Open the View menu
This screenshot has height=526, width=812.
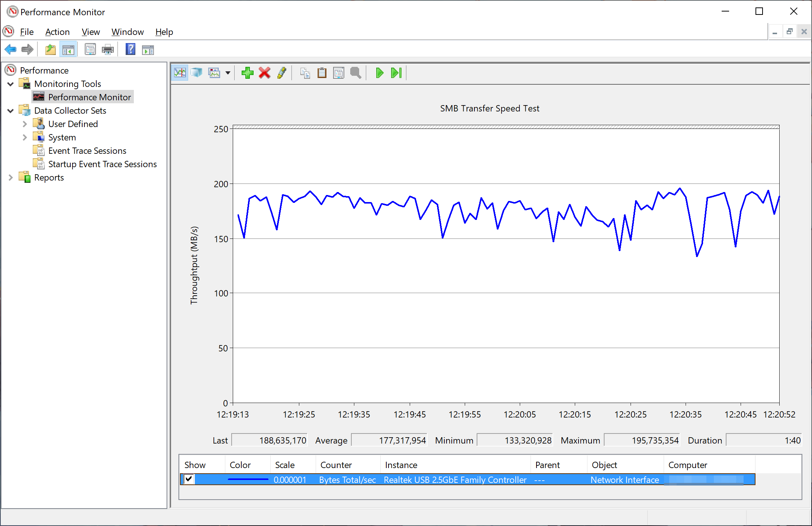(x=90, y=32)
